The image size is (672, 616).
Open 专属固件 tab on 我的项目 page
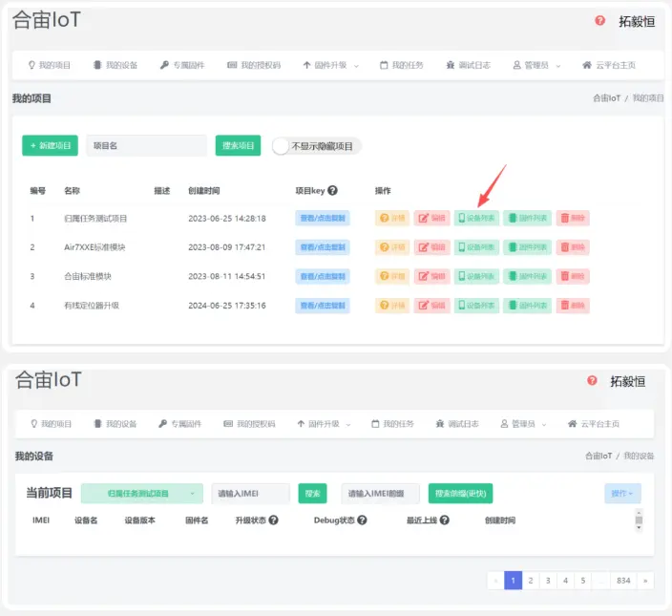(x=182, y=65)
